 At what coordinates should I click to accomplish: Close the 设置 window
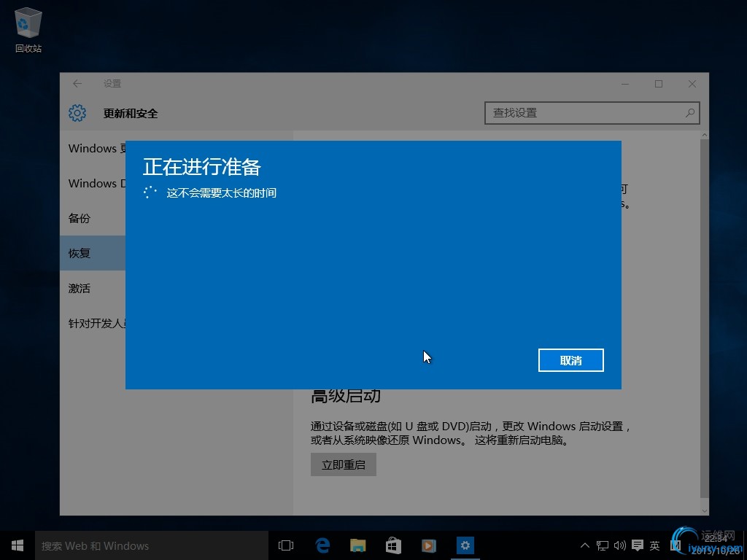pyautogui.click(x=692, y=84)
